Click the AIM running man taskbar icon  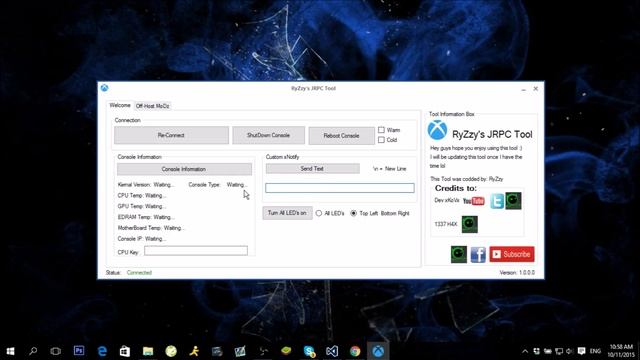tap(194, 351)
